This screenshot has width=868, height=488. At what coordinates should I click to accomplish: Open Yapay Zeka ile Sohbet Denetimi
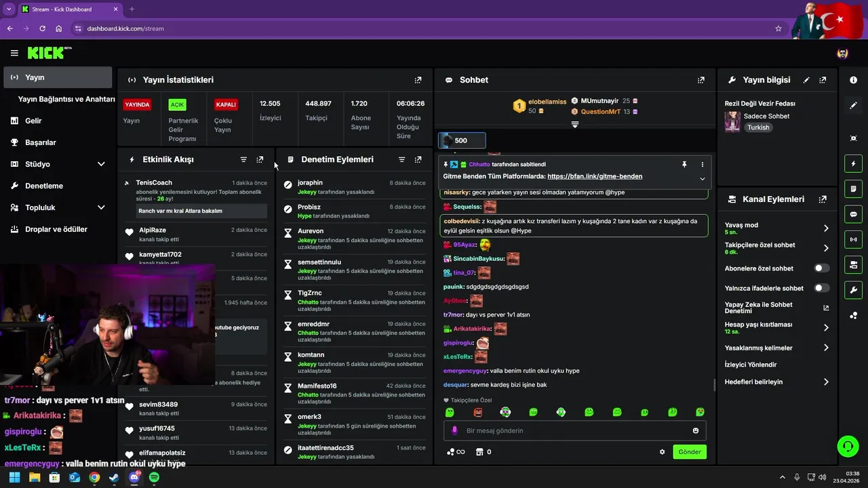pyautogui.click(x=777, y=308)
